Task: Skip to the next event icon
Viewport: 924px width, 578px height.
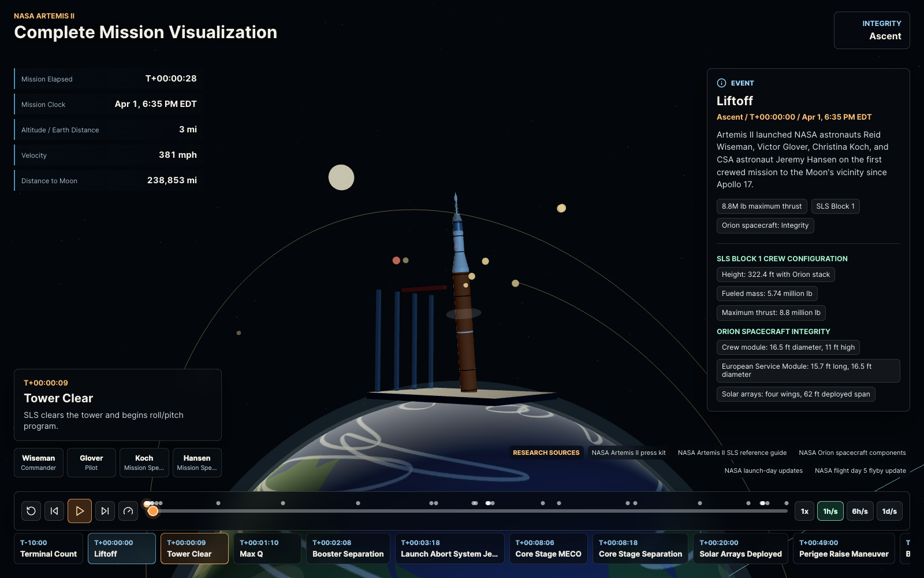Action: coord(105,511)
